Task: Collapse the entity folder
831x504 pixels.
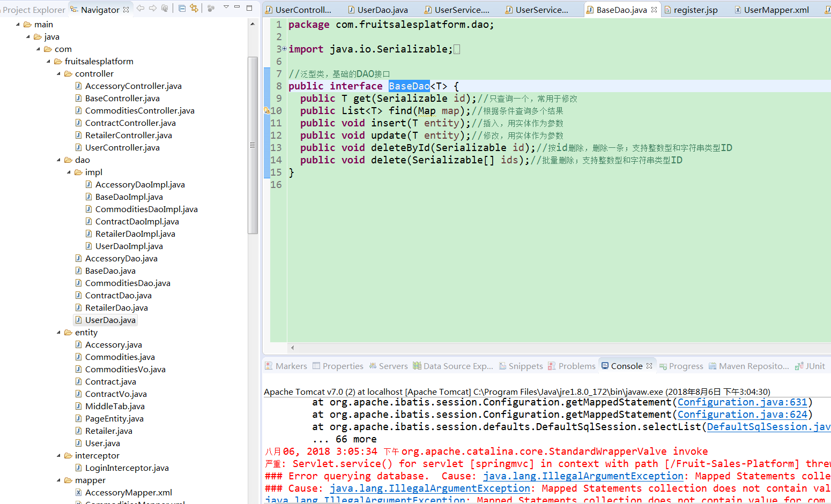Action: click(x=58, y=333)
